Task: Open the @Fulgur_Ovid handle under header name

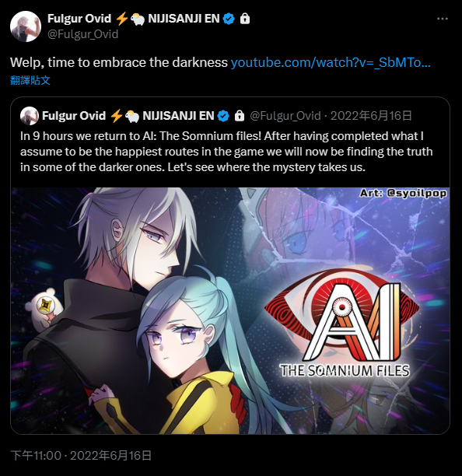Action: [x=83, y=34]
